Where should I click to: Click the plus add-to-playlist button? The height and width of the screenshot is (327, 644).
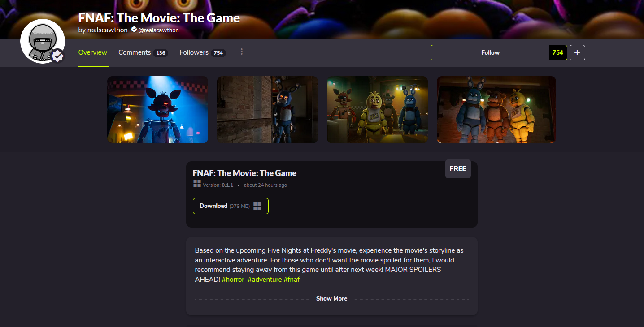(577, 52)
